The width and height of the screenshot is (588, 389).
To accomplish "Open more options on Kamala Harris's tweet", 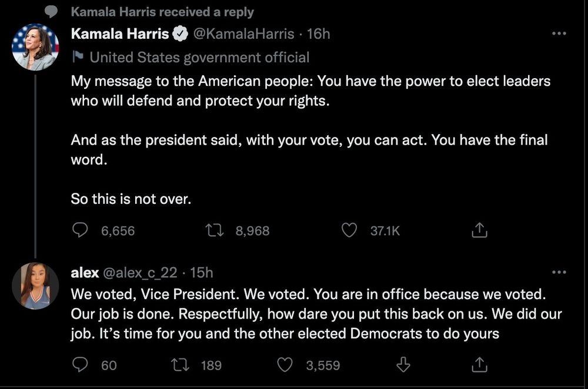I will [559, 34].
